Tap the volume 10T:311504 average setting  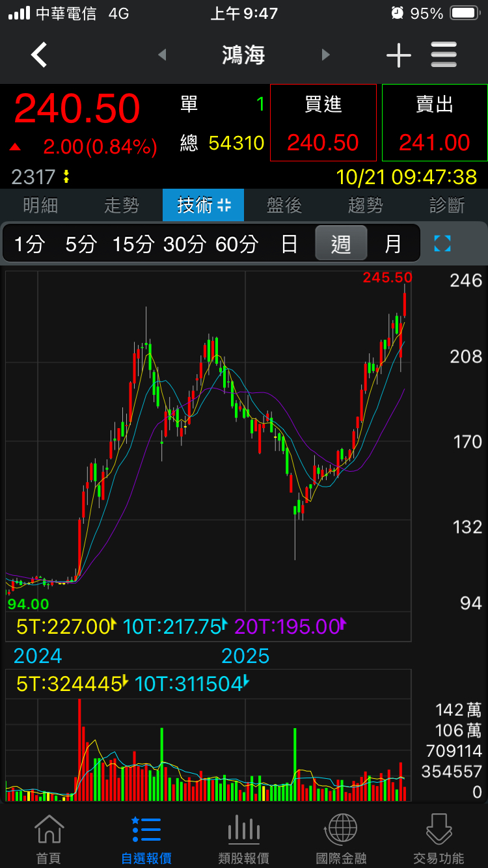pos(192,683)
